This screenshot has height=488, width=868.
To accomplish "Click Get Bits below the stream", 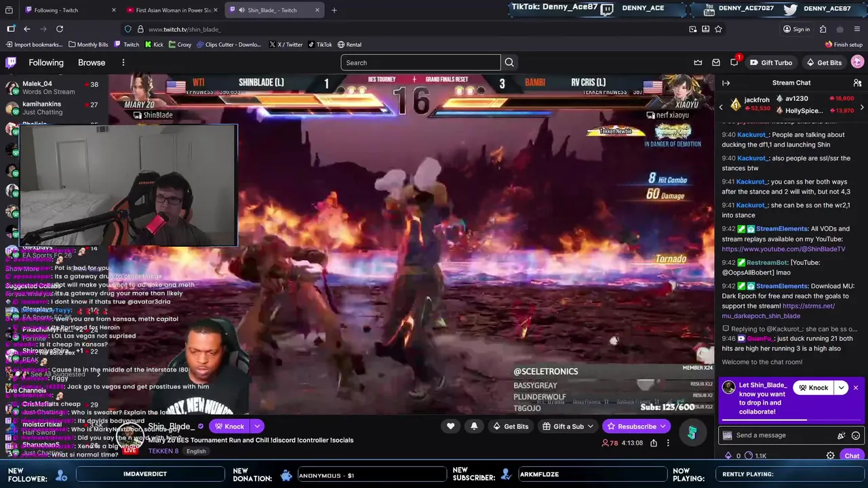I will 510,426.
